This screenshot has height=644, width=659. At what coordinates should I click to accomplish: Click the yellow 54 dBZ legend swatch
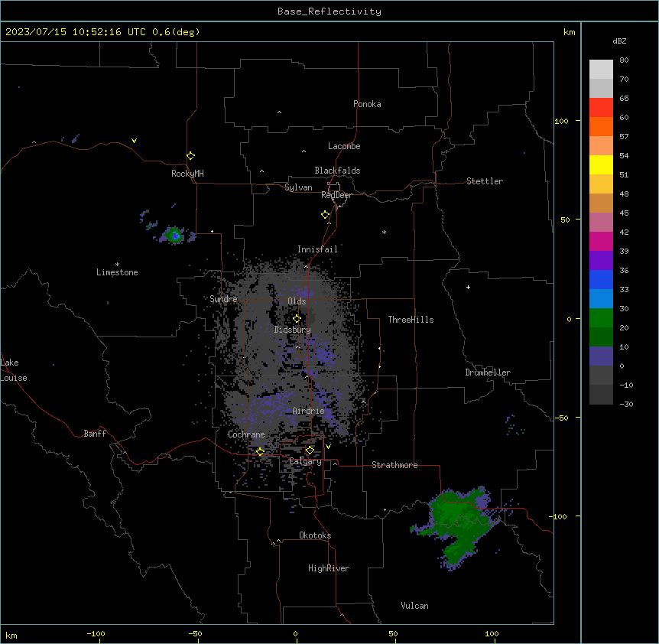point(601,164)
